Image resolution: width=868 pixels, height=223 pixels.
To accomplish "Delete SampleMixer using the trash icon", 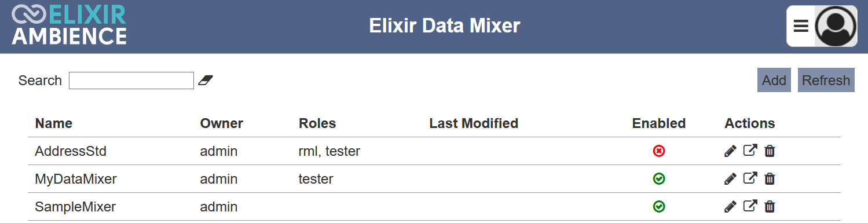I will [770, 207].
